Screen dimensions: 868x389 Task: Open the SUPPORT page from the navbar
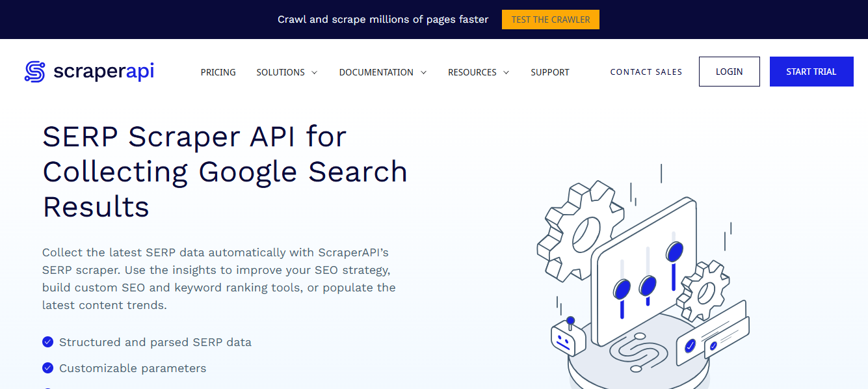click(549, 72)
